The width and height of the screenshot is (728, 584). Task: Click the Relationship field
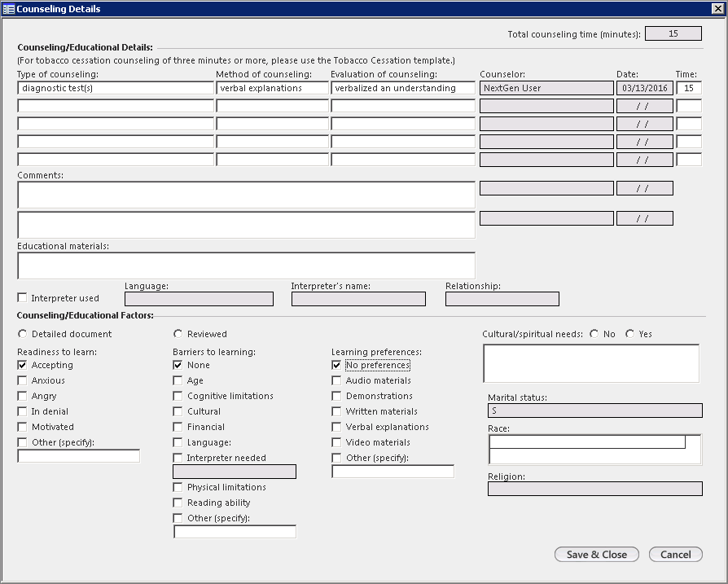tap(502, 299)
